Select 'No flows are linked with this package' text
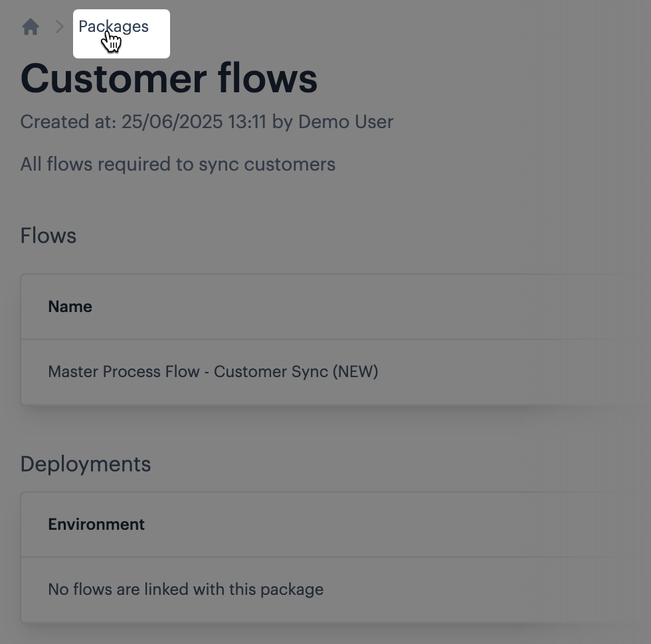The width and height of the screenshot is (651, 644). pos(185,590)
